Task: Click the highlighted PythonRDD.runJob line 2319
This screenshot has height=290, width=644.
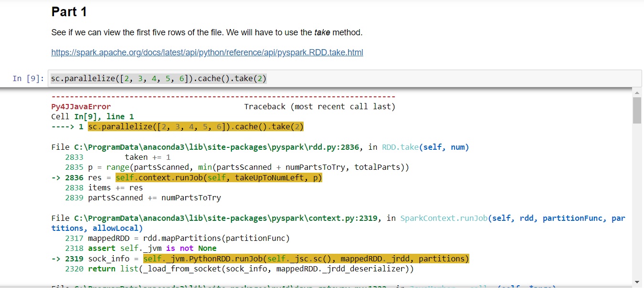Action: point(306,258)
